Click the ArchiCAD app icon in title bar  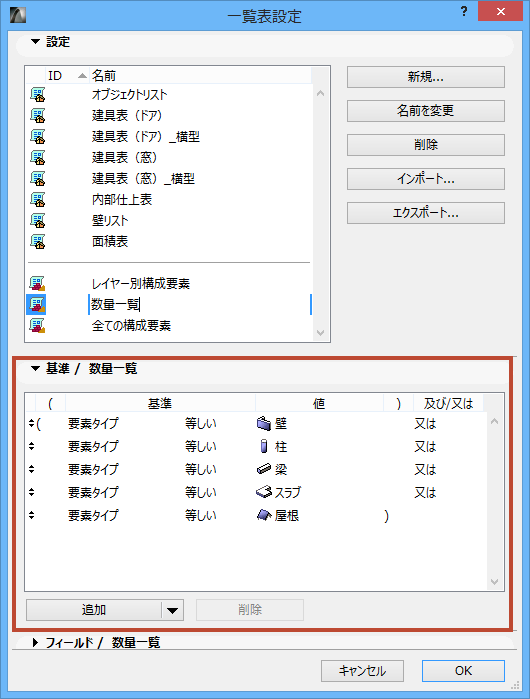coord(17,15)
